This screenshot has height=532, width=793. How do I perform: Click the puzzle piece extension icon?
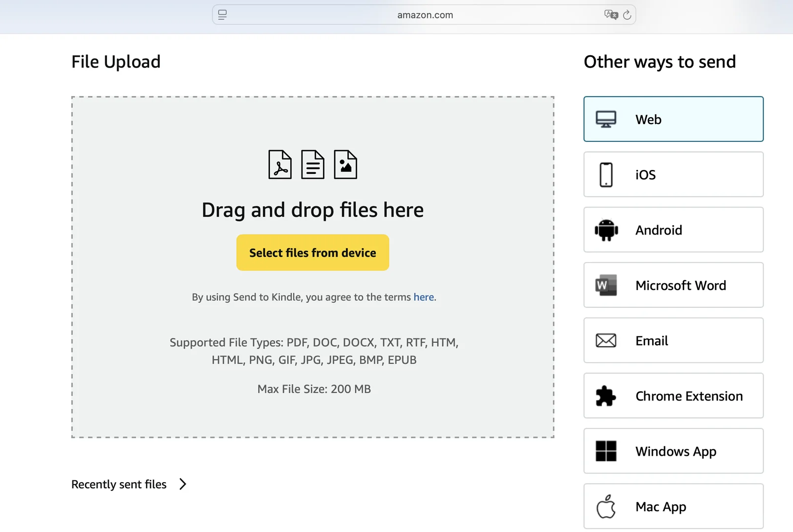tap(606, 396)
